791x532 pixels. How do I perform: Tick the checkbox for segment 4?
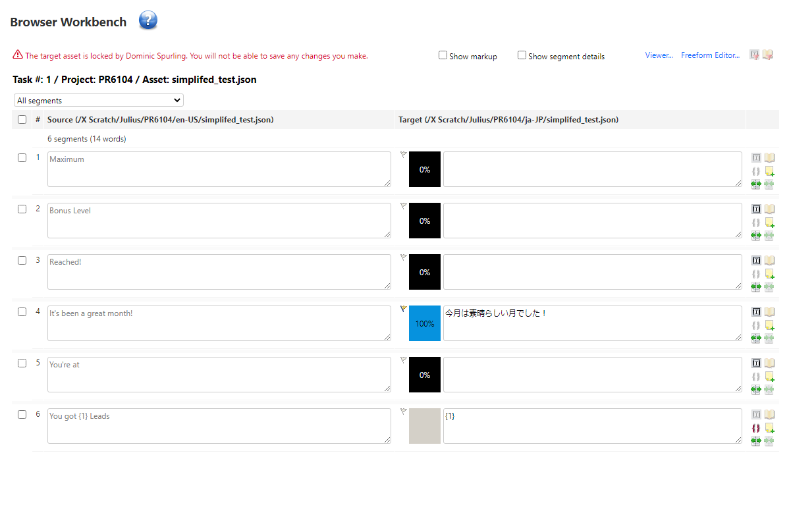[22, 312]
